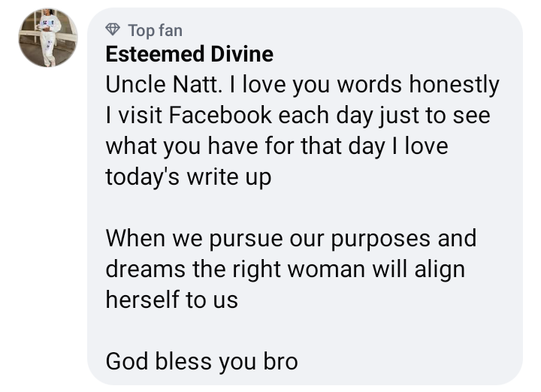Click the 'Top fan' label text
Image resolution: width=541 pixels, height=392 pixels.
tap(155, 30)
